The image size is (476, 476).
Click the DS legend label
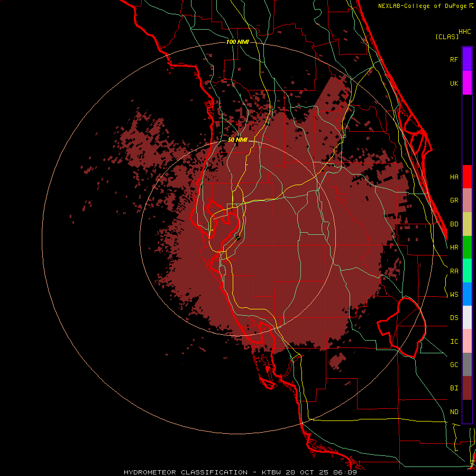(454, 318)
